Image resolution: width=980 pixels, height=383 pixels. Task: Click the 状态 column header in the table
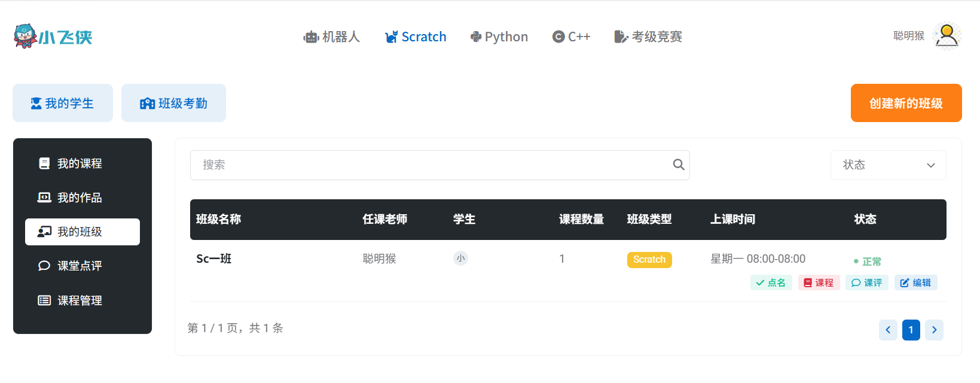(865, 219)
